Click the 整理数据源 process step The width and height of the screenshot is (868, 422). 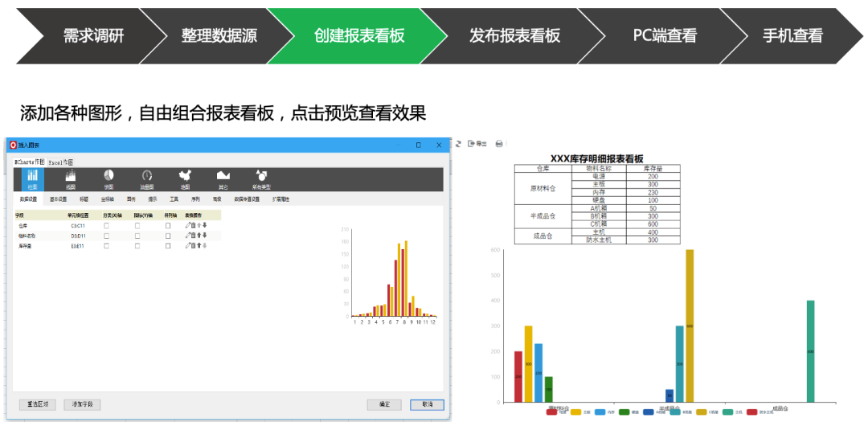(219, 36)
